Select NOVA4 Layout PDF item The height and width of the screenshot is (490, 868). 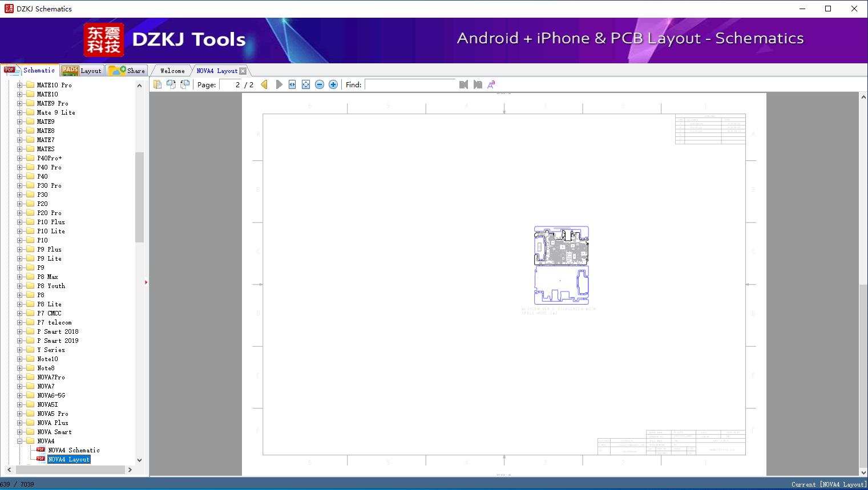69,459
